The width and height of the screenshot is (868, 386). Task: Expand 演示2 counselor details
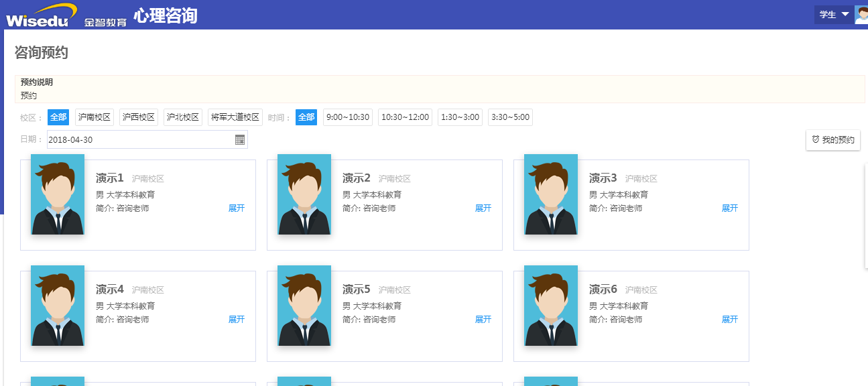pyautogui.click(x=483, y=208)
